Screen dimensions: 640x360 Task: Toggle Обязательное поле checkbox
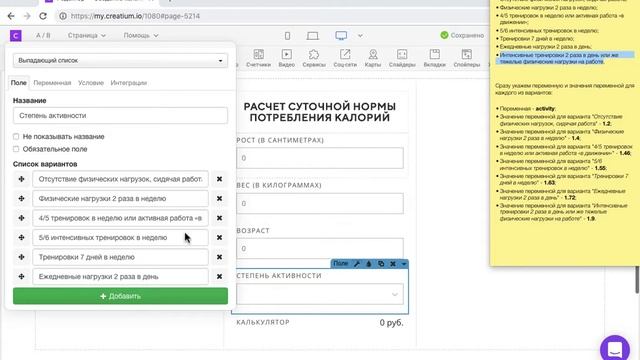[x=16, y=149]
